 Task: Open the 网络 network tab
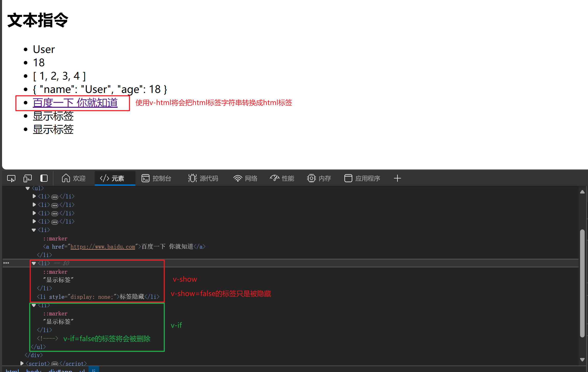pyautogui.click(x=245, y=178)
